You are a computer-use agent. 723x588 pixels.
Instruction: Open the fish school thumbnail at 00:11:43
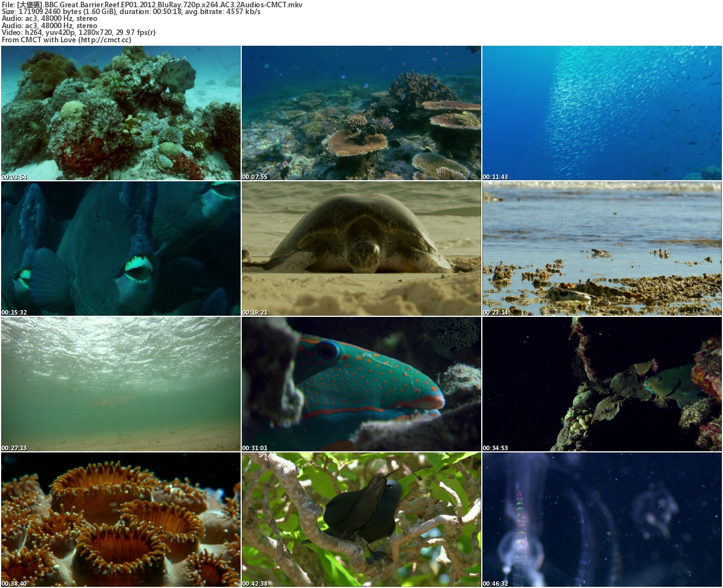[602, 113]
